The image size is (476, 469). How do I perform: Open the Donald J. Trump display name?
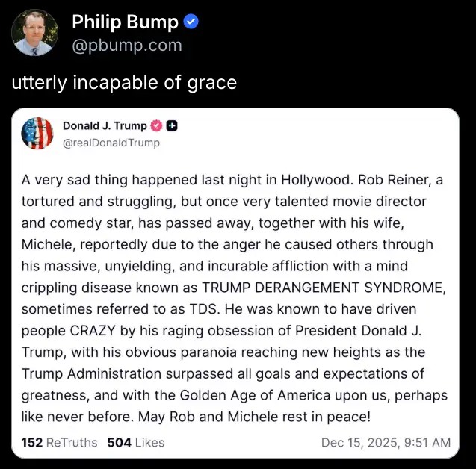point(105,126)
